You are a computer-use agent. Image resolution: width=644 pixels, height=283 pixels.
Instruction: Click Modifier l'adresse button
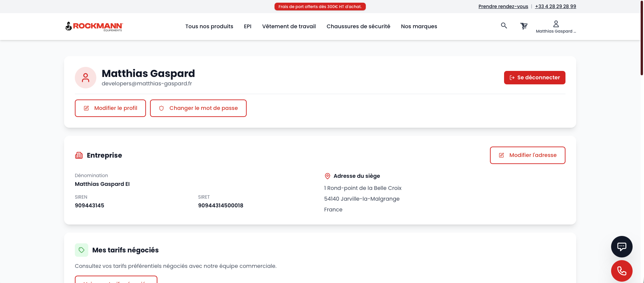(x=528, y=155)
